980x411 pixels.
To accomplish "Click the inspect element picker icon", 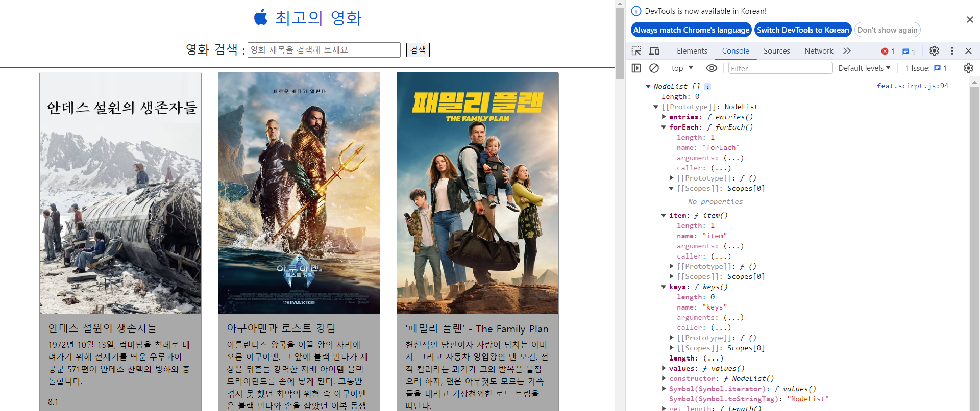I will pyautogui.click(x=636, y=50).
